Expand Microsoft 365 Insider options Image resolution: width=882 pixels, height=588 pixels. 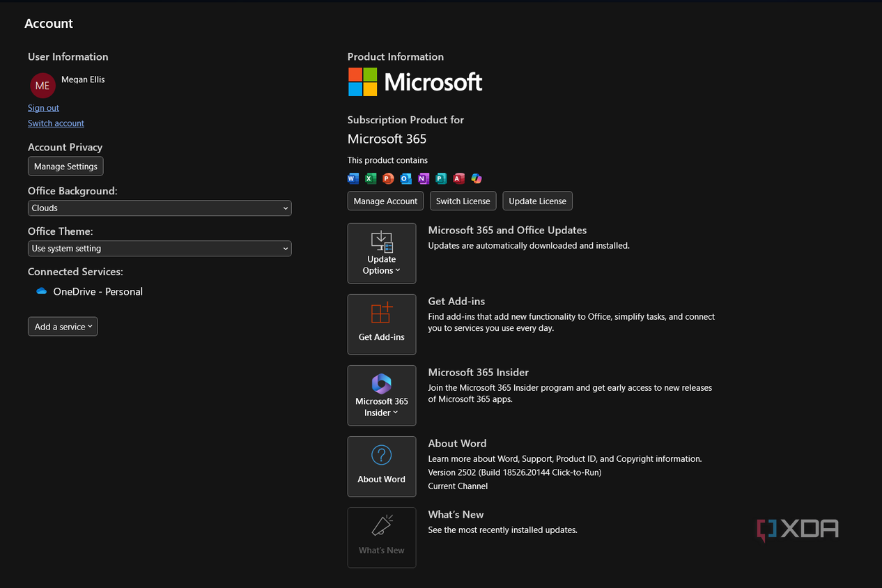coord(382,395)
